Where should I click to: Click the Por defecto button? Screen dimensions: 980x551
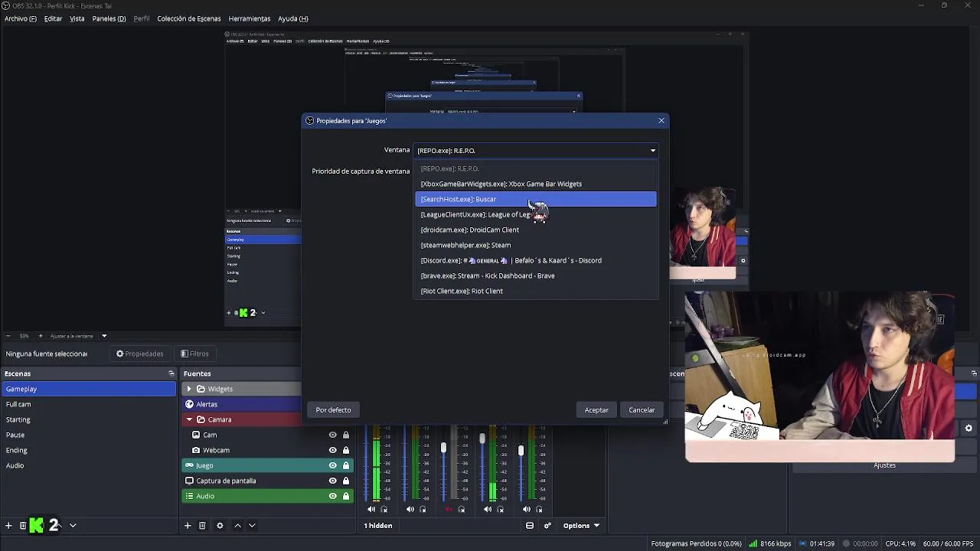333,410
